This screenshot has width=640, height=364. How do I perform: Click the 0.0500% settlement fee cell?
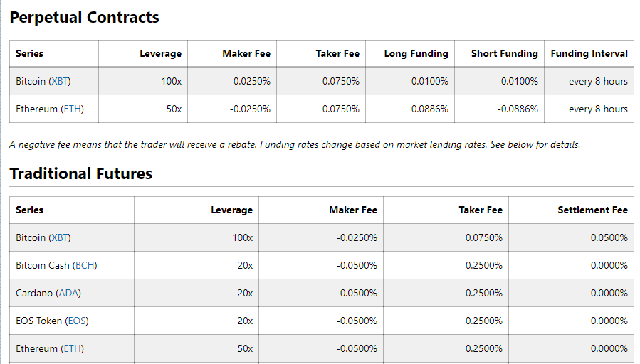tap(609, 237)
